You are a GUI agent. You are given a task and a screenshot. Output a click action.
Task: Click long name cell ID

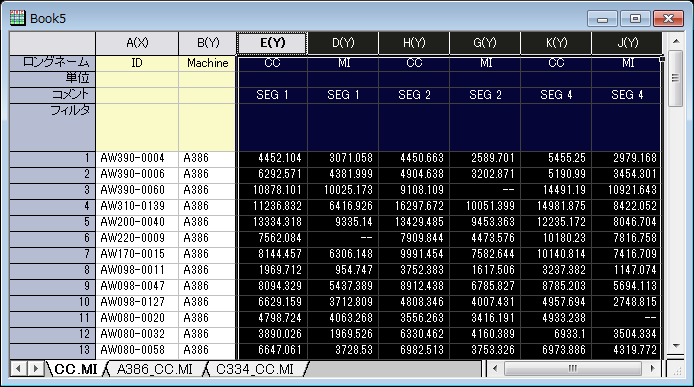[137, 63]
